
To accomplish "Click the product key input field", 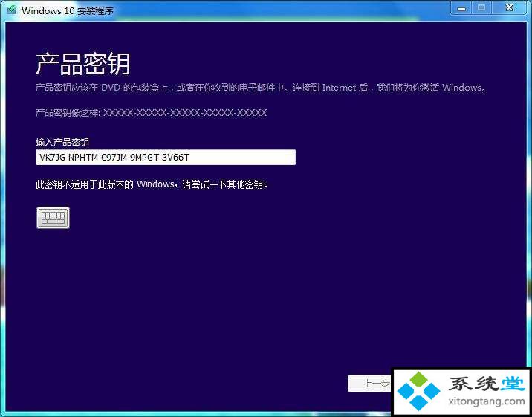I will tap(166, 157).
